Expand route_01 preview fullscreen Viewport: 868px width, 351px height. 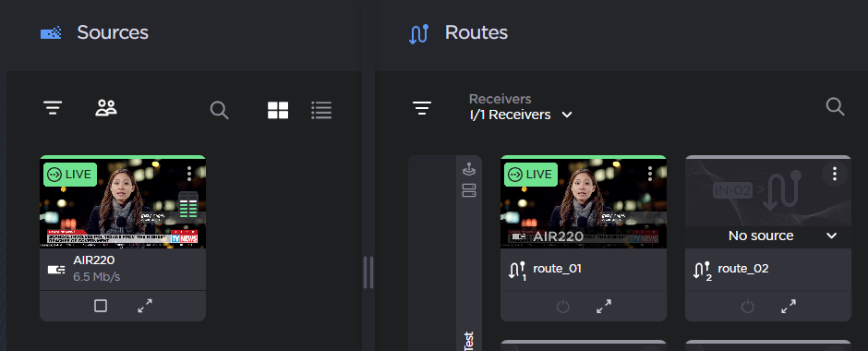pyautogui.click(x=604, y=306)
